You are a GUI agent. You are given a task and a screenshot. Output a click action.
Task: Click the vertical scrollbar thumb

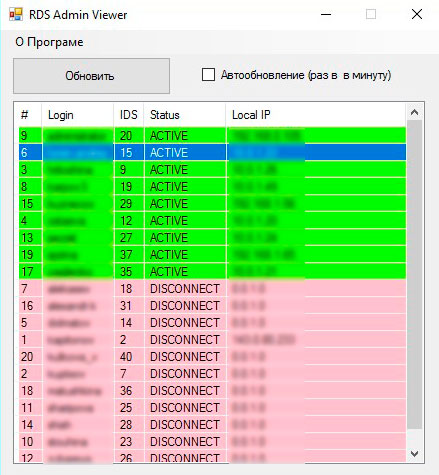(415, 275)
